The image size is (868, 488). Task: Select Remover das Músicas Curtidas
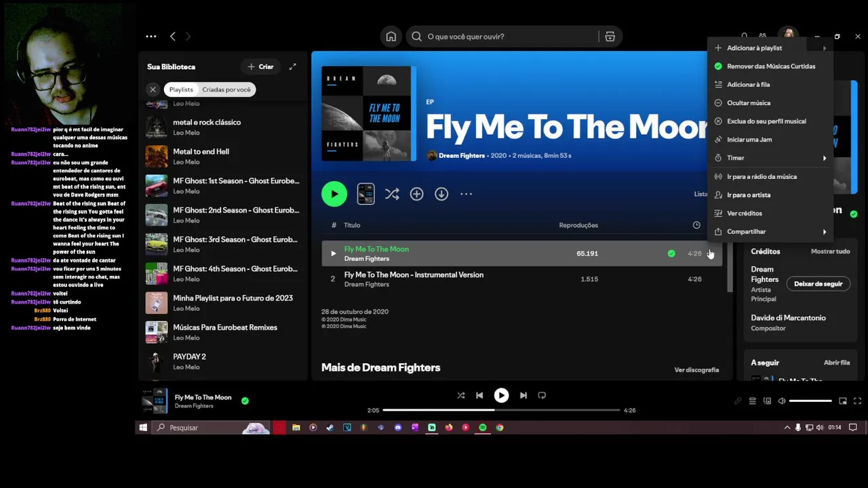click(x=770, y=66)
